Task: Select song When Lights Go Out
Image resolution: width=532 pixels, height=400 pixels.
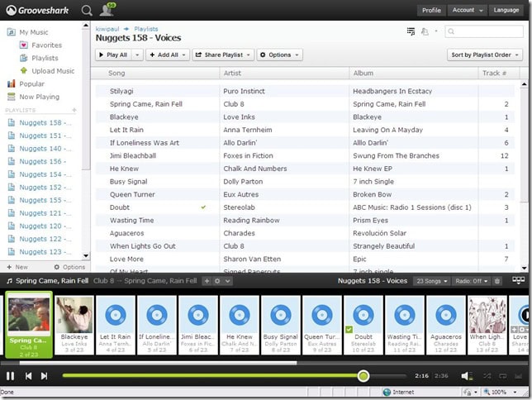Action: pyautogui.click(x=142, y=245)
